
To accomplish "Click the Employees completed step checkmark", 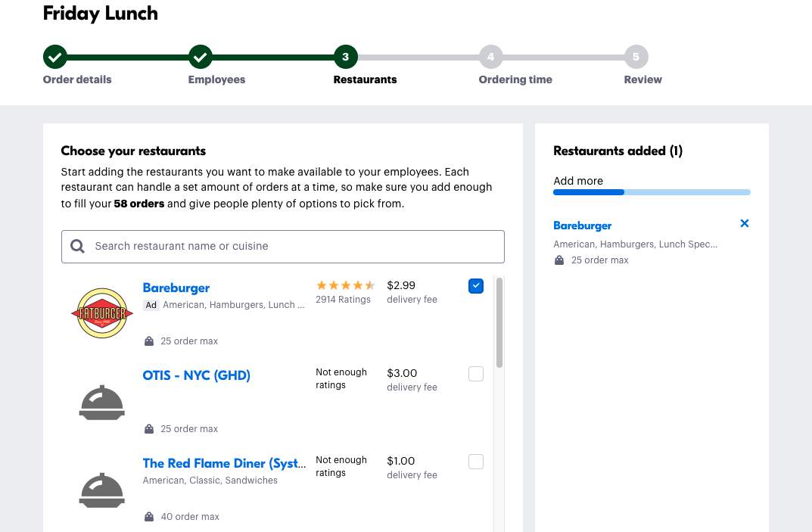I will (x=200, y=57).
